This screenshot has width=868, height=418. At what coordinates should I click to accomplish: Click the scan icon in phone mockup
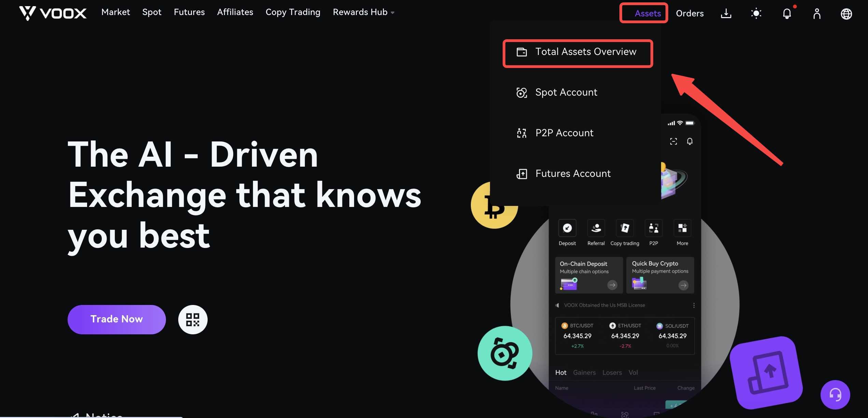[673, 141]
